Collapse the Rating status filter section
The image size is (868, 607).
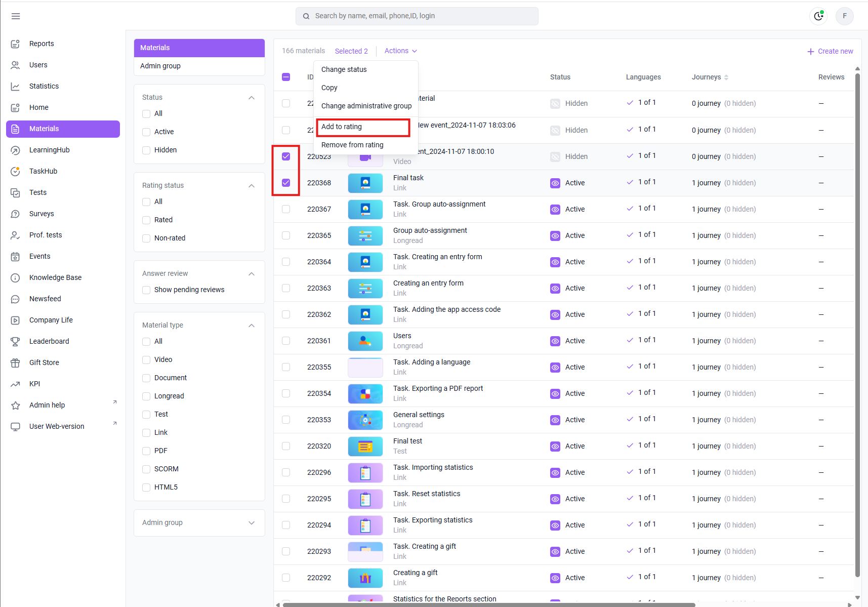point(252,186)
